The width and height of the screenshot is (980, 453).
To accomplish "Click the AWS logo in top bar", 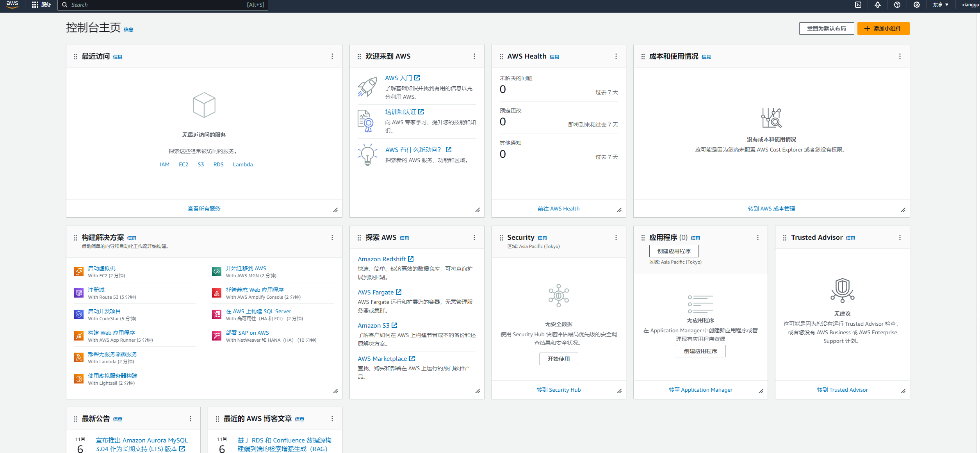I will 12,5.
